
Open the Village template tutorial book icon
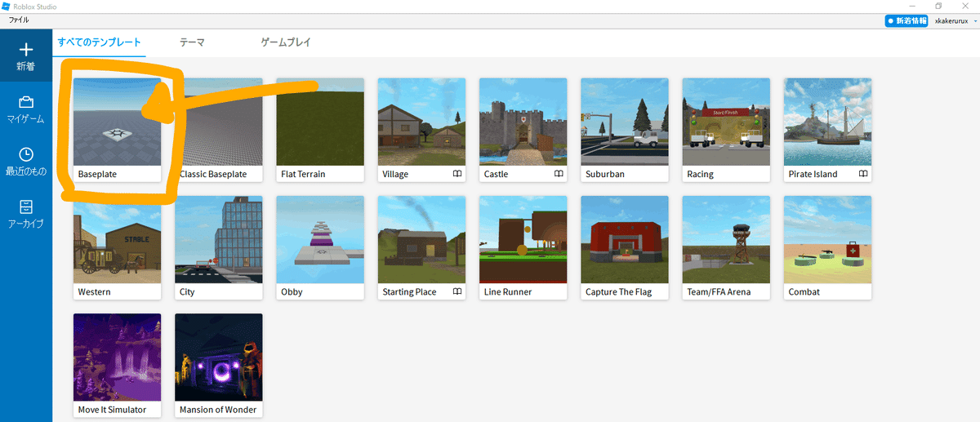457,174
